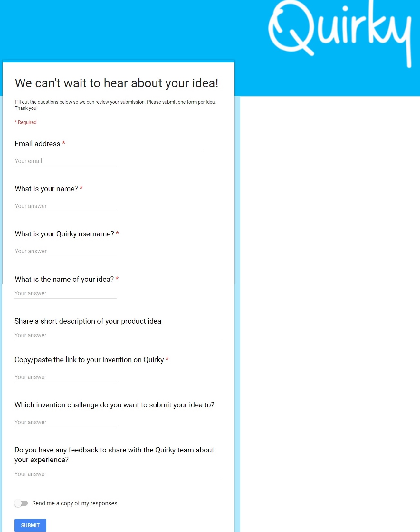This screenshot has width=420, height=532.
Task: Click the 'Share a short description' question label
Action: coord(88,321)
